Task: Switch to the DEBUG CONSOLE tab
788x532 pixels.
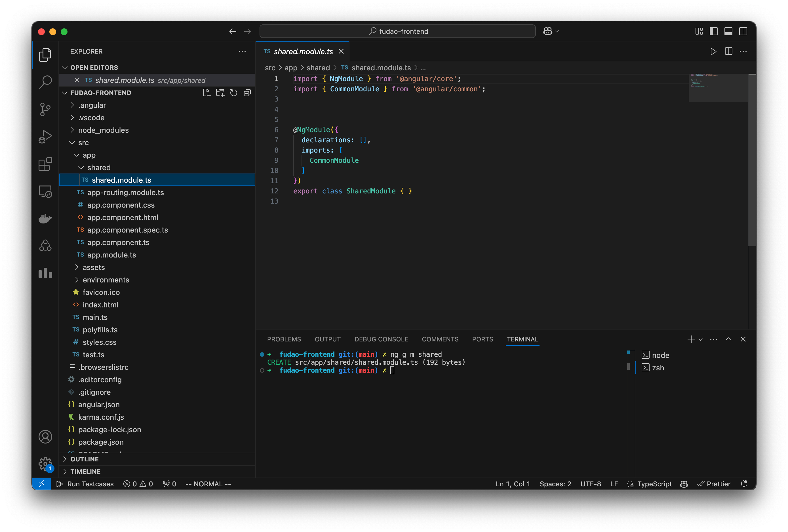Action: click(x=381, y=339)
